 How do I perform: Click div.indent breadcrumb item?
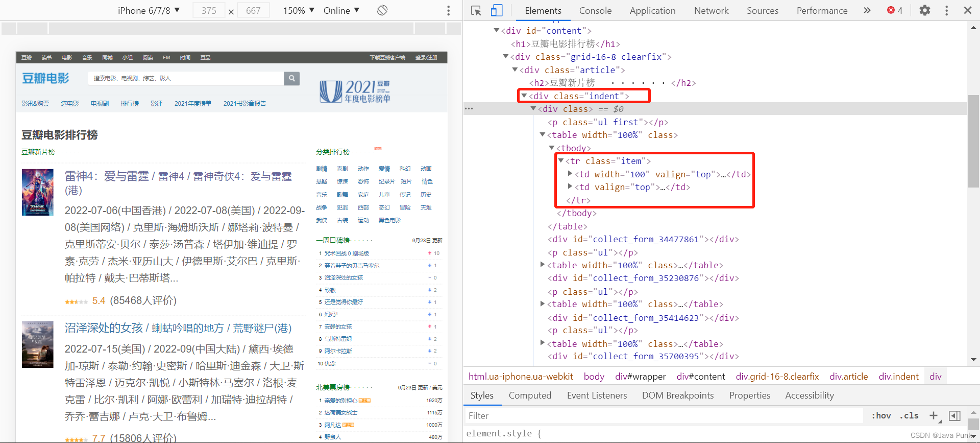(x=898, y=377)
